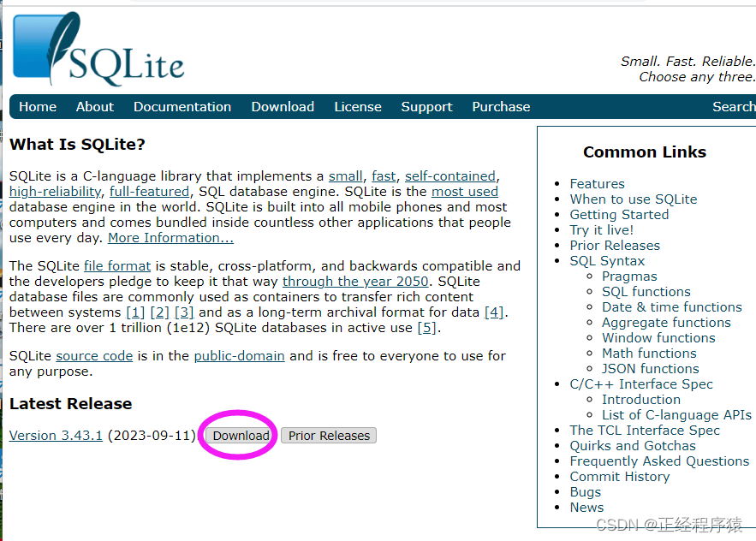Follow the 'most used' link

[x=465, y=192]
